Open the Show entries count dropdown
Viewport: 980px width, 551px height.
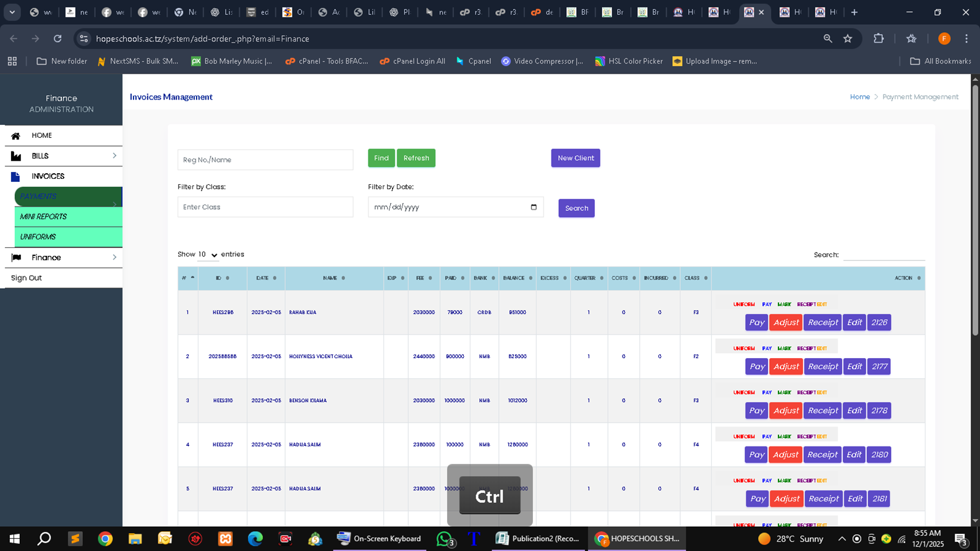pyautogui.click(x=208, y=255)
